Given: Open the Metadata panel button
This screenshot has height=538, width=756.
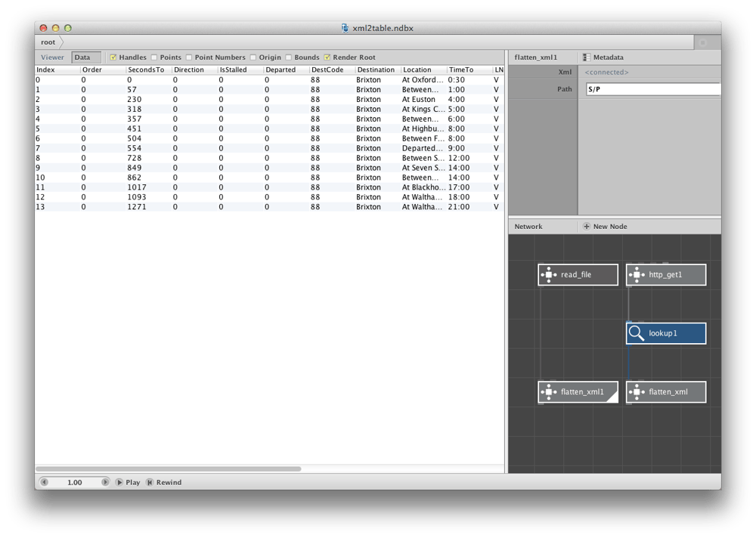Looking at the screenshot, I should coord(603,57).
